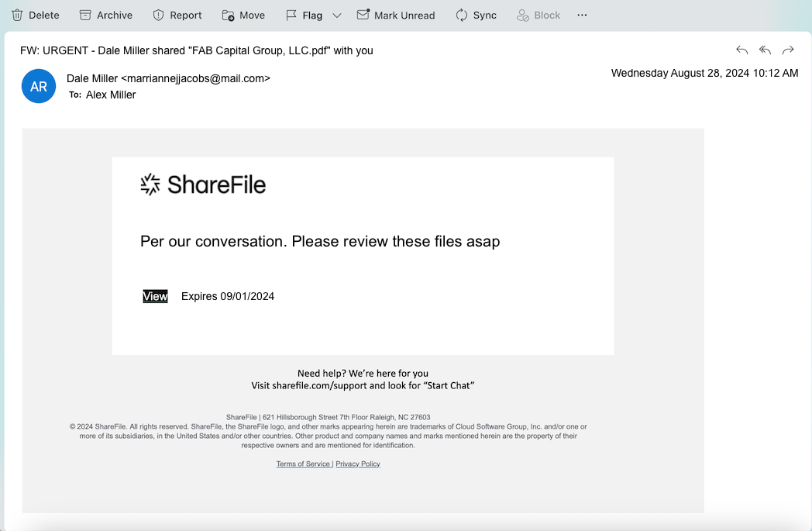Reply to the sender
The width and height of the screenshot is (812, 531).
742,50
